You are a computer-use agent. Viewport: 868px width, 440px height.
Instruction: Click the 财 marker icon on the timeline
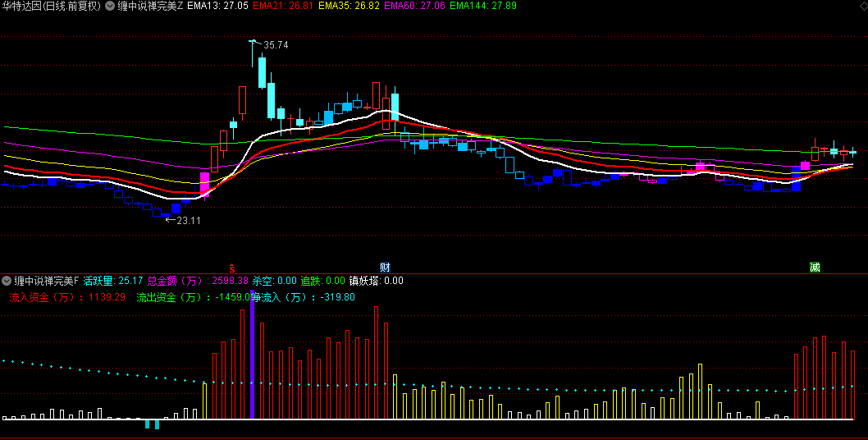click(x=385, y=267)
